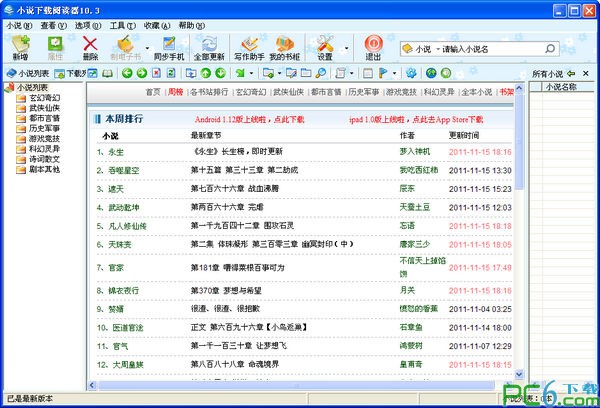The image size is (600, 408).
Task: Click the green forward arrow icon
Action: [x=142, y=73]
